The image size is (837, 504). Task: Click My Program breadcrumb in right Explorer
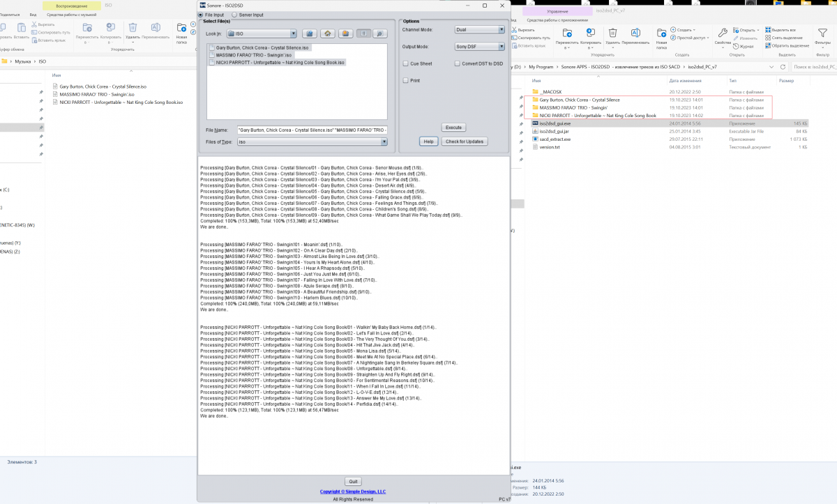(541, 67)
